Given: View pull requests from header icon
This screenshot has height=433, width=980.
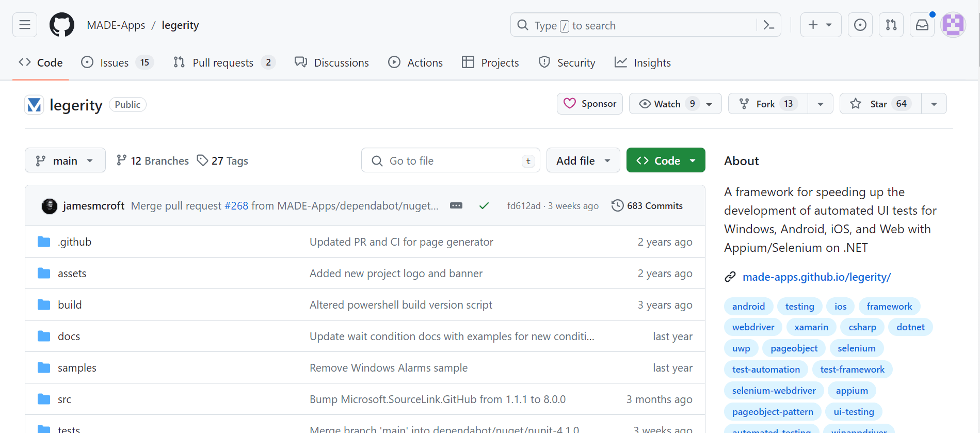Looking at the screenshot, I should point(891,25).
